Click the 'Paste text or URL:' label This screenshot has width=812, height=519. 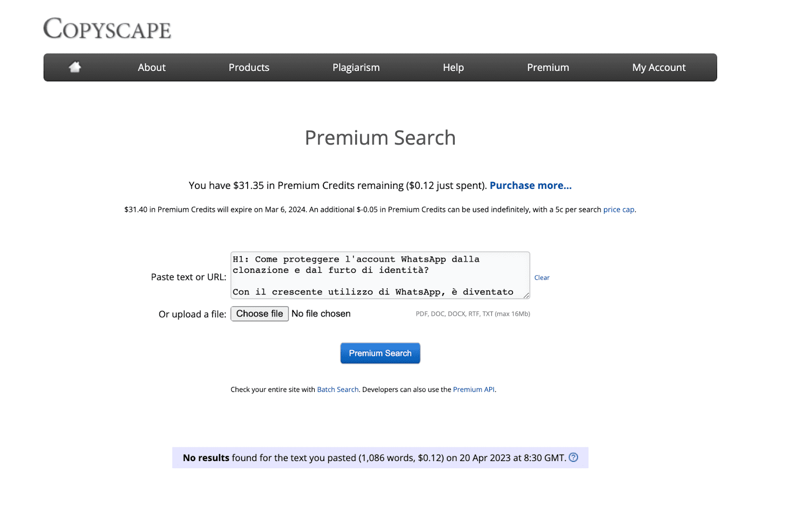[188, 277]
